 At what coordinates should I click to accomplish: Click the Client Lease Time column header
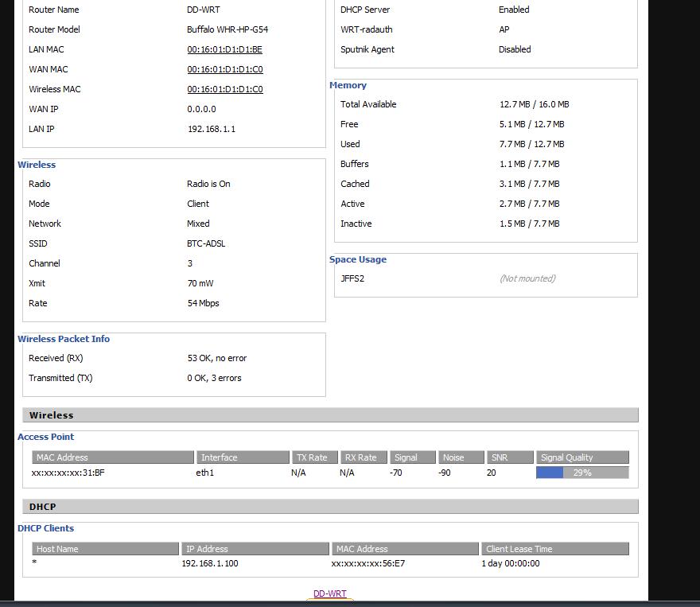click(554, 549)
